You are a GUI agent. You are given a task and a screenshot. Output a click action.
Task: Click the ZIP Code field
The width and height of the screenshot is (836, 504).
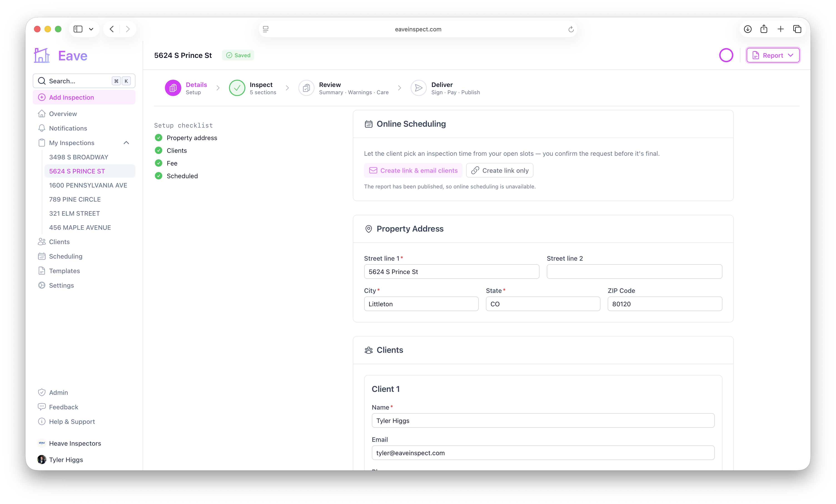665,304
